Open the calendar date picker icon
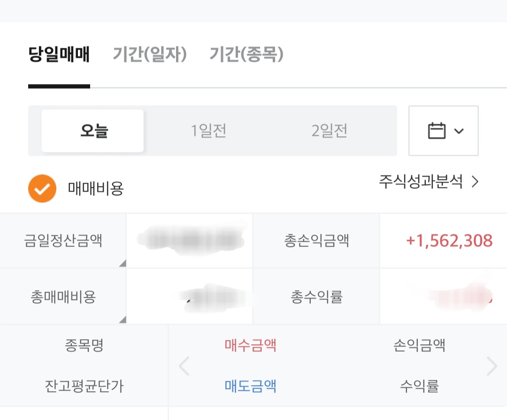507x420 pixels. coord(437,131)
